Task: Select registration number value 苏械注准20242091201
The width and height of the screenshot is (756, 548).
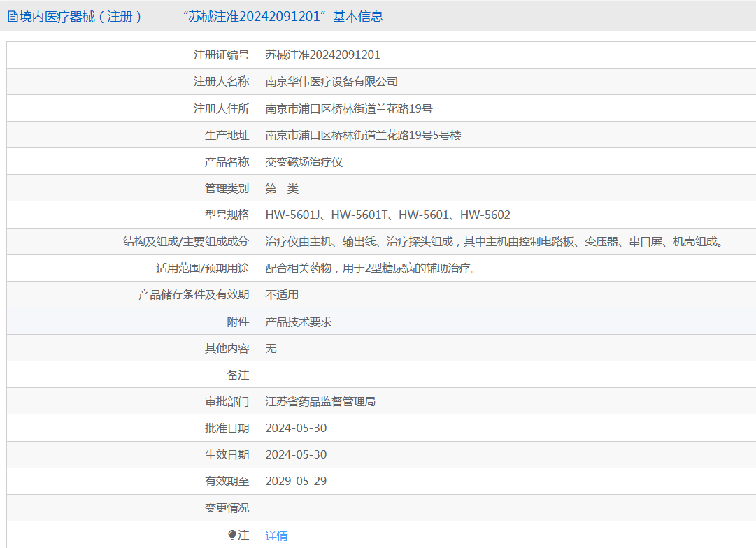Action: coord(322,55)
